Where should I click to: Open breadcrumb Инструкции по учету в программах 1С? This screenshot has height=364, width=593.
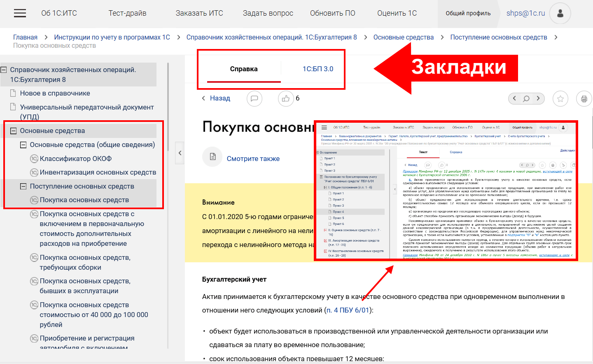click(x=112, y=37)
